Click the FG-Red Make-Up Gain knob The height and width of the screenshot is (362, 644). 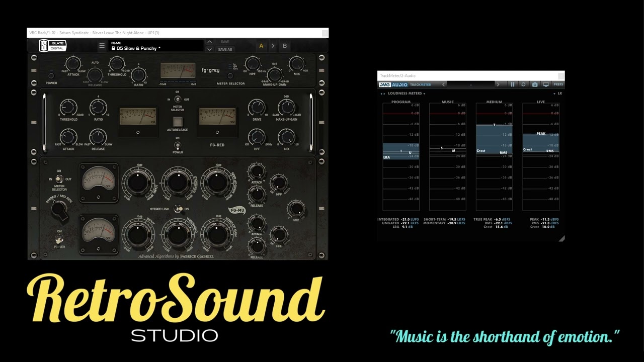pos(286,107)
